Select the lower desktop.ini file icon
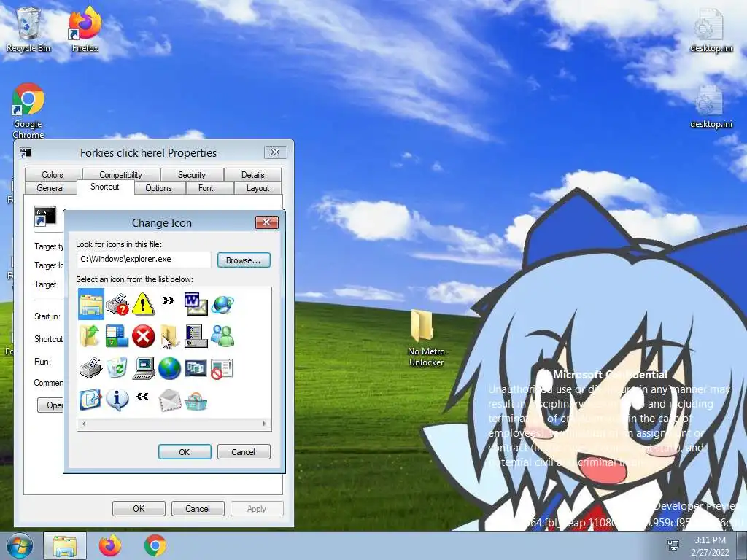This screenshot has width=747, height=560. click(x=711, y=106)
